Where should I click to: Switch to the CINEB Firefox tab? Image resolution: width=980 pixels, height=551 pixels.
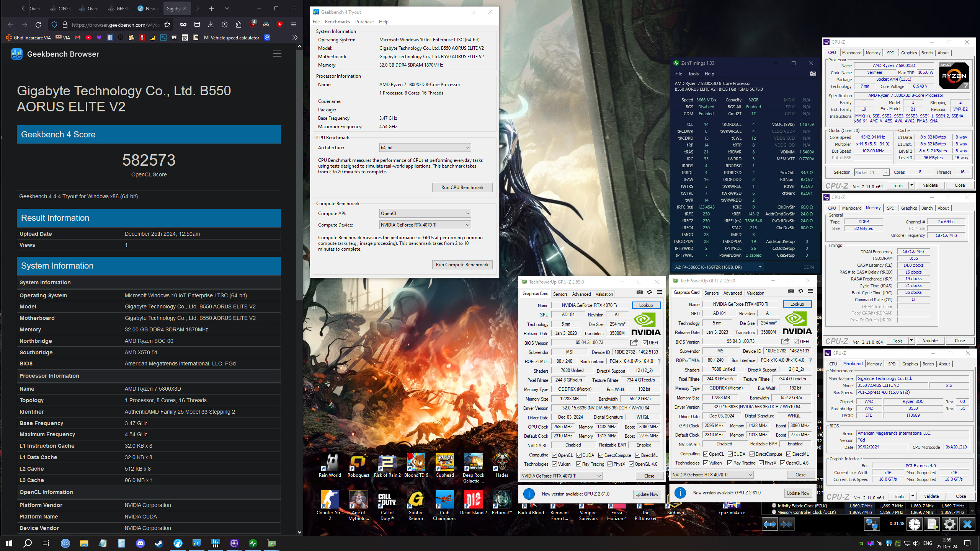(x=61, y=8)
